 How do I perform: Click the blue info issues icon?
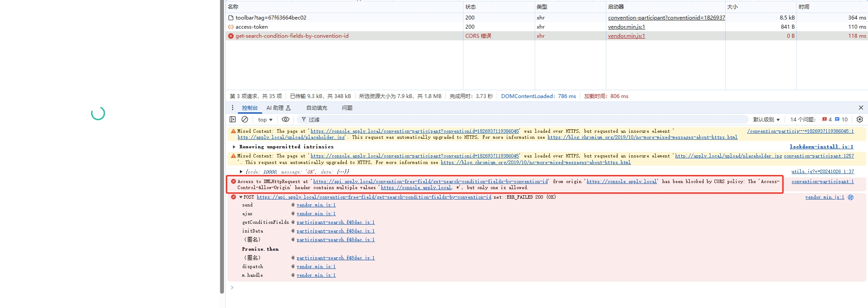pyautogui.click(x=837, y=119)
